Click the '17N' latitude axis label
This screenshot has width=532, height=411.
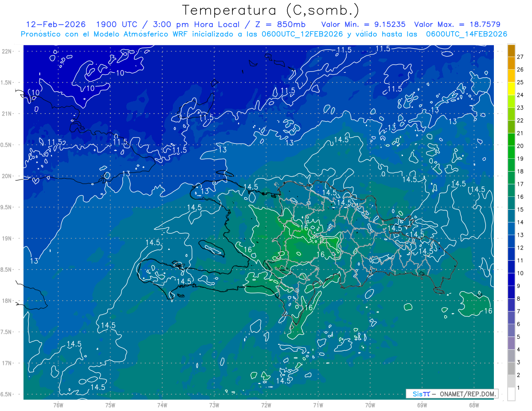click(x=7, y=364)
